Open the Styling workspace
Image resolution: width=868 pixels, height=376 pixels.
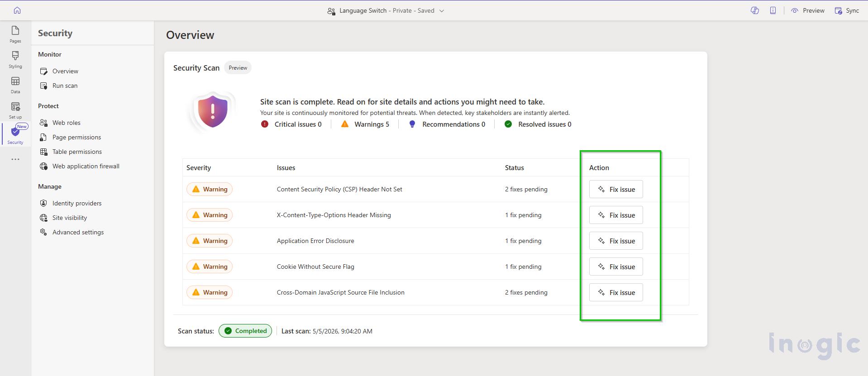pos(15,60)
